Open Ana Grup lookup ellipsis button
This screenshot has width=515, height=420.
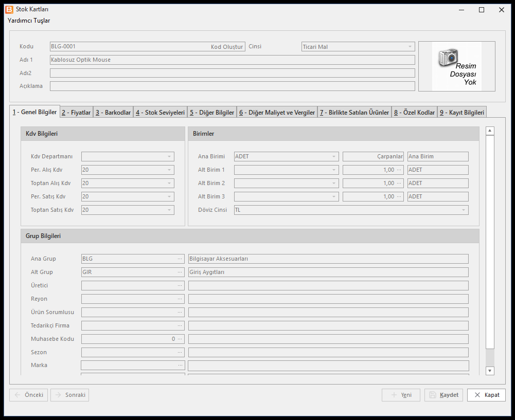(180, 259)
